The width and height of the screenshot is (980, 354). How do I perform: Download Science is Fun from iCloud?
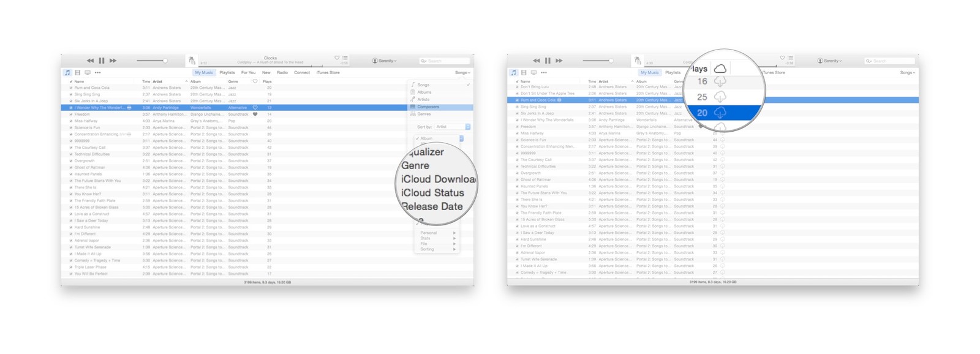pyautogui.click(x=722, y=140)
